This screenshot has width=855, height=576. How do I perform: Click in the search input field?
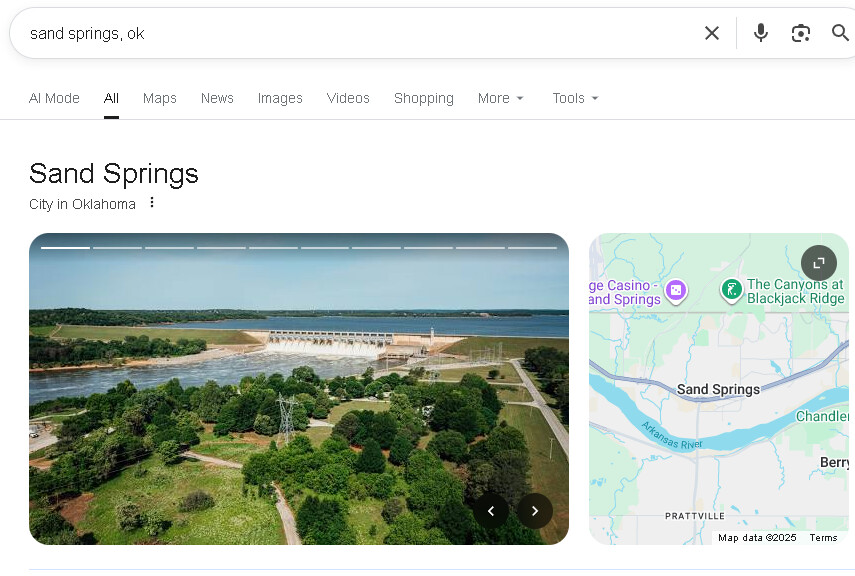point(350,33)
